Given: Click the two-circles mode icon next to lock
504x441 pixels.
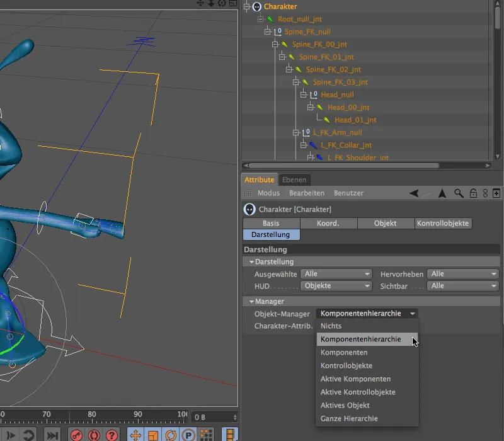Looking at the screenshot, I should tap(485, 193).
